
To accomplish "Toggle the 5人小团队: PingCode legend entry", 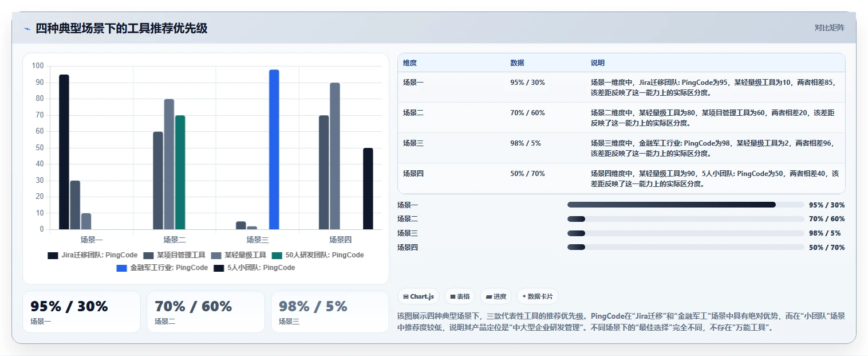I will tap(254, 268).
